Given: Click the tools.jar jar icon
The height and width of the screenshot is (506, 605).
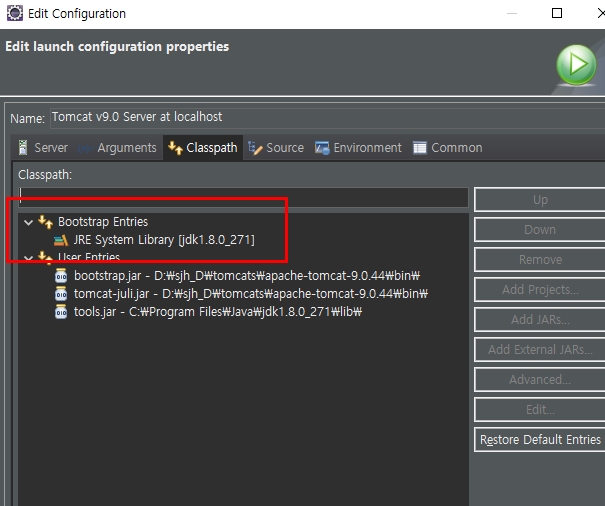Looking at the screenshot, I should tap(61, 311).
